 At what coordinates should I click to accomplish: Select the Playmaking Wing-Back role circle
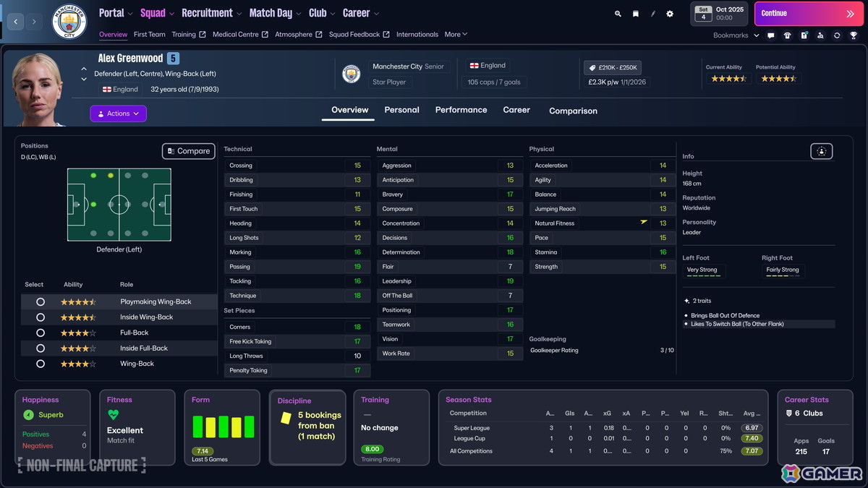(41, 301)
